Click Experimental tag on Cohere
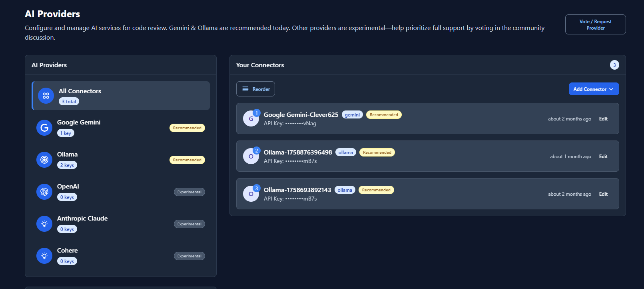 point(189,256)
